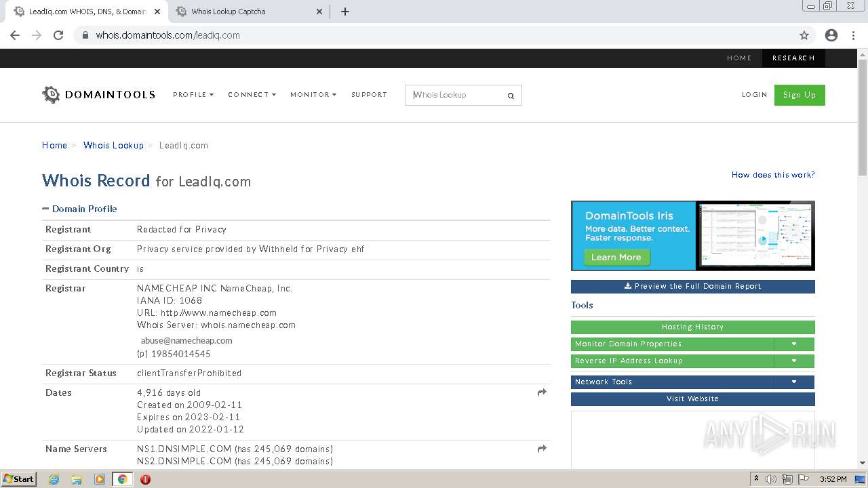Open the MONITOR dropdown menu
The image size is (868, 488).
click(313, 95)
